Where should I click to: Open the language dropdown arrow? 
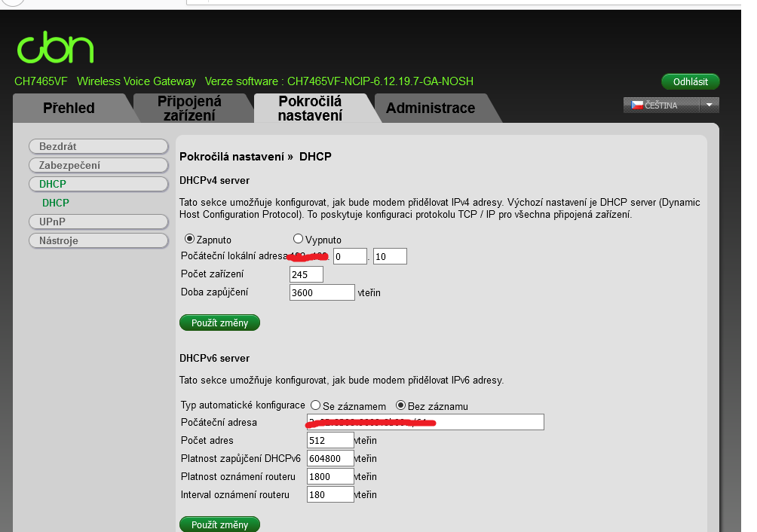[709, 105]
